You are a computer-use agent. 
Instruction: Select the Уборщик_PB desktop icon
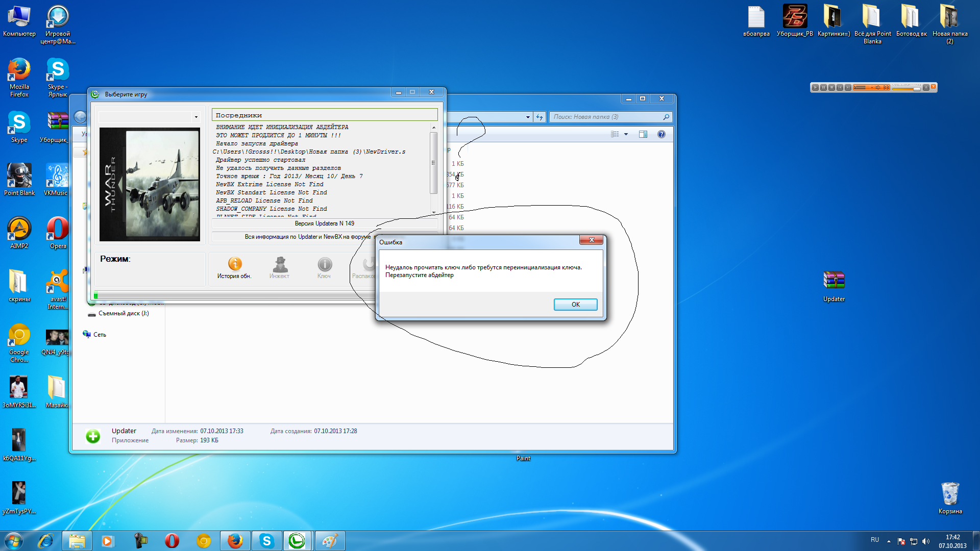[795, 20]
